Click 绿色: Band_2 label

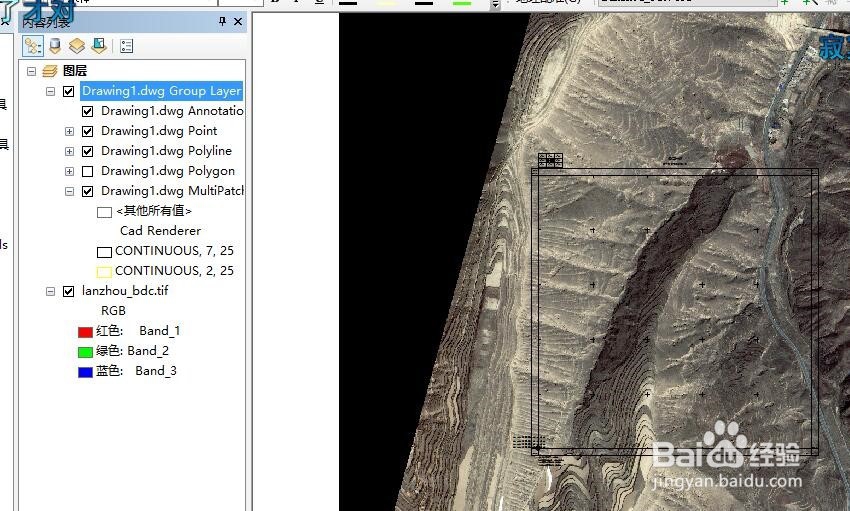coord(132,351)
